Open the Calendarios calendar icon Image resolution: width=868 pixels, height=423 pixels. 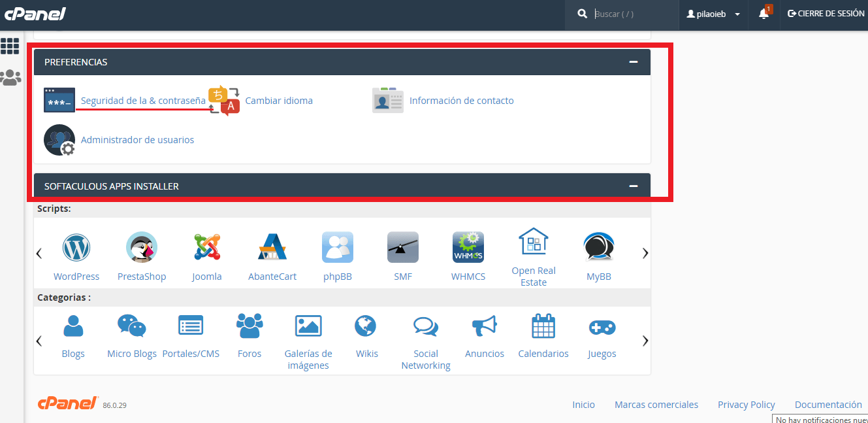[543, 326]
